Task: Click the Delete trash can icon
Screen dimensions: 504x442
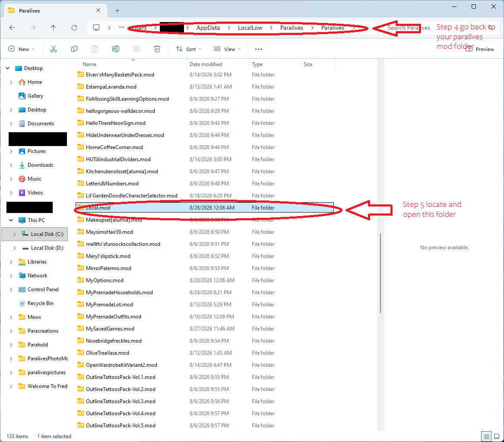Action: 157,49
